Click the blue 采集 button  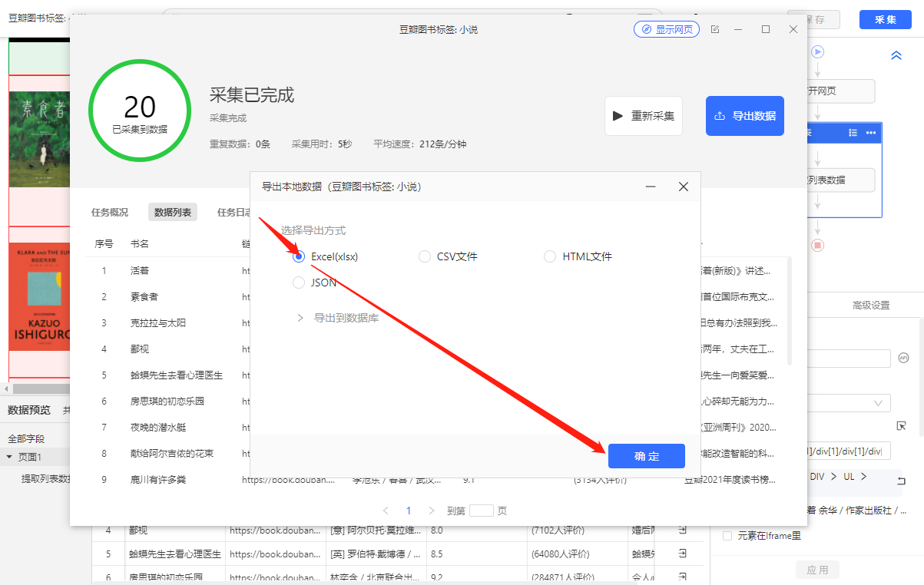click(886, 19)
